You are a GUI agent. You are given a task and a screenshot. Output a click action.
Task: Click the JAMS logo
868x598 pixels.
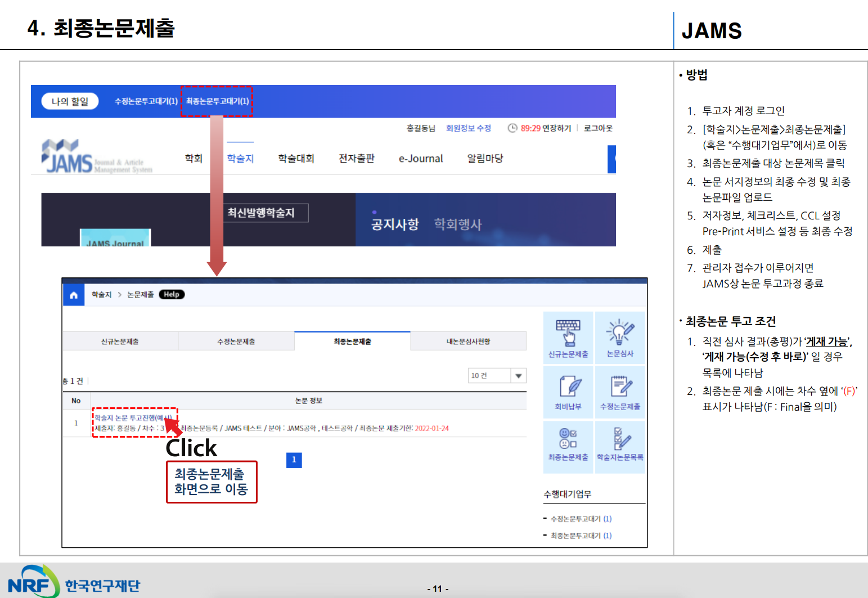[68, 158]
